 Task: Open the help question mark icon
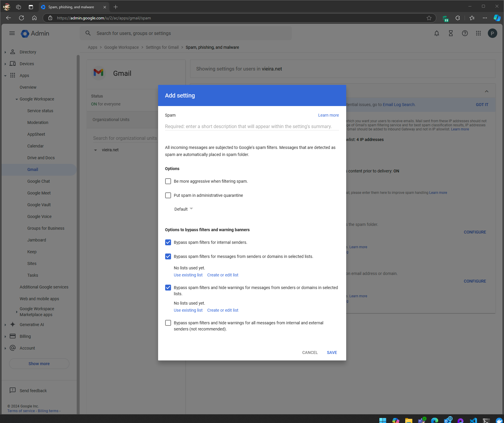[x=465, y=33]
